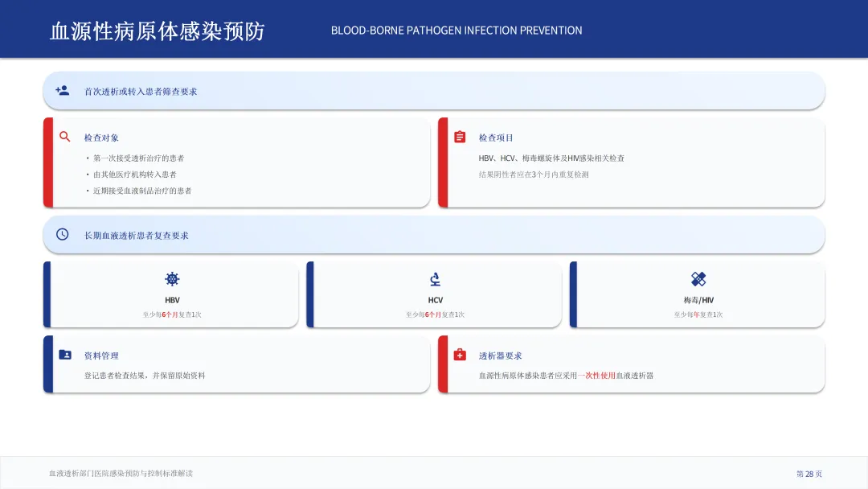Click the red clipboard icon beside 检查项目

[460, 137]
